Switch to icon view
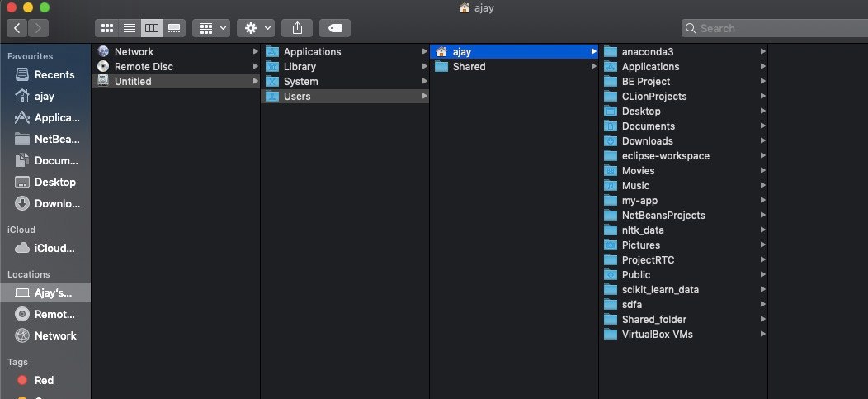 point(106,28)
